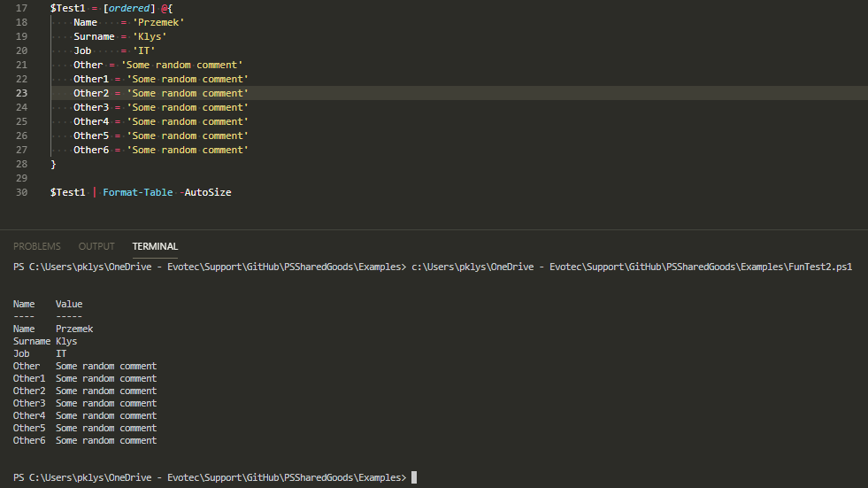Open the OUTPUT panel tab

[96, 246]
